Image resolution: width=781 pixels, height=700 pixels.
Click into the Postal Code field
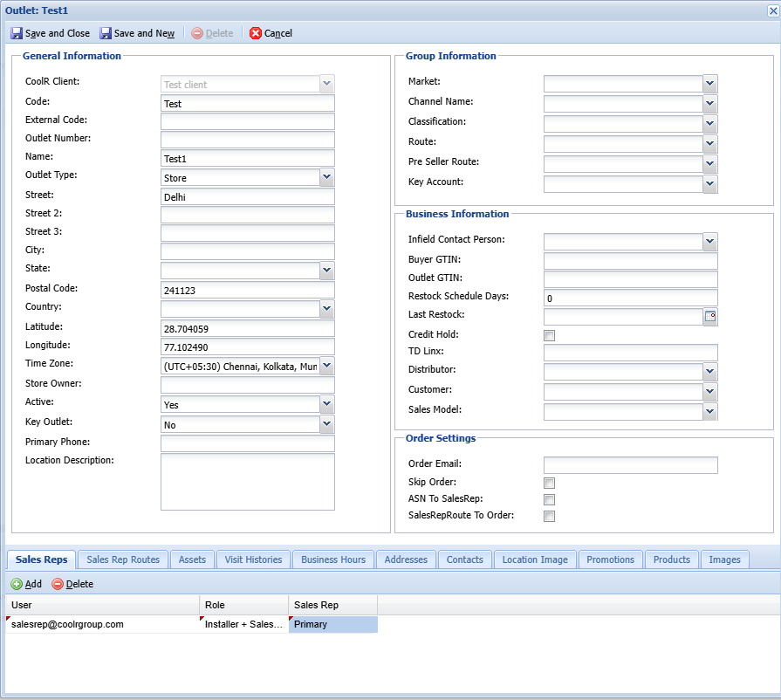pos(247,290)
